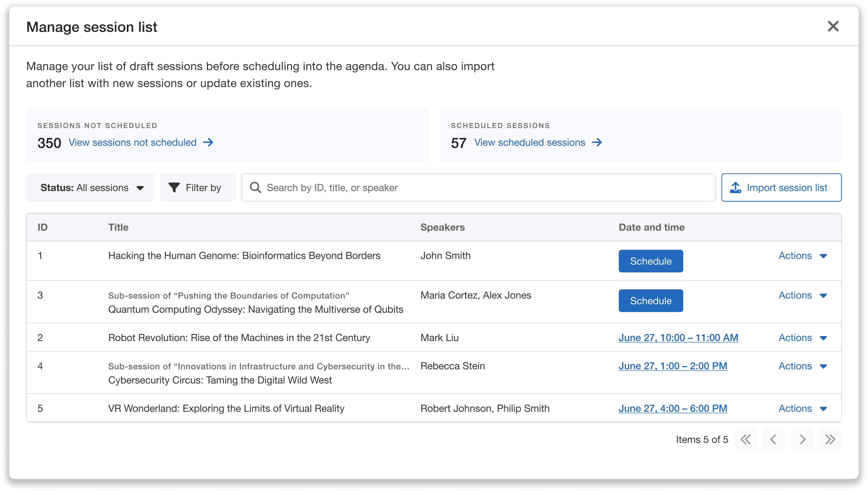Open Actions menu for Robot Revolution row
This screenshot has width=868, height=491.
(x=803, y=337)
